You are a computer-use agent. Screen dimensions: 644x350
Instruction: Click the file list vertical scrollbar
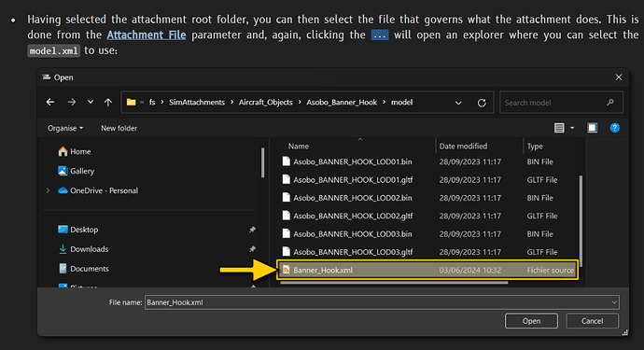tap(581, 222)
